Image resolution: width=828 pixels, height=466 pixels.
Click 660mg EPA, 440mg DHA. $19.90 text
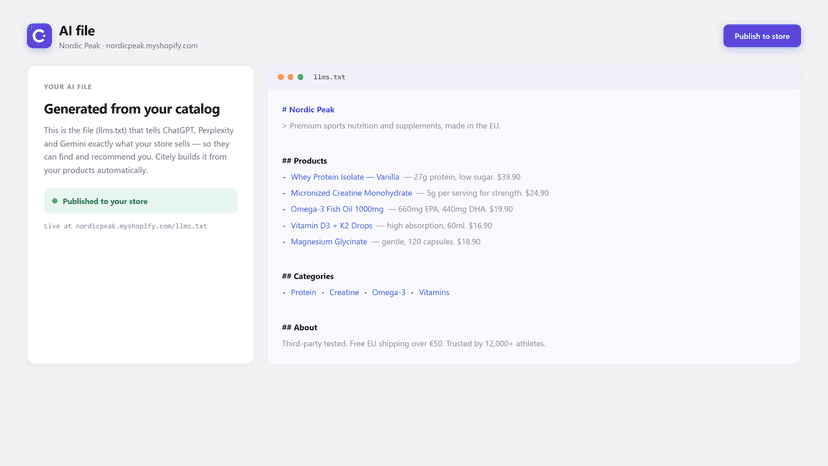(x=450, y=209)
